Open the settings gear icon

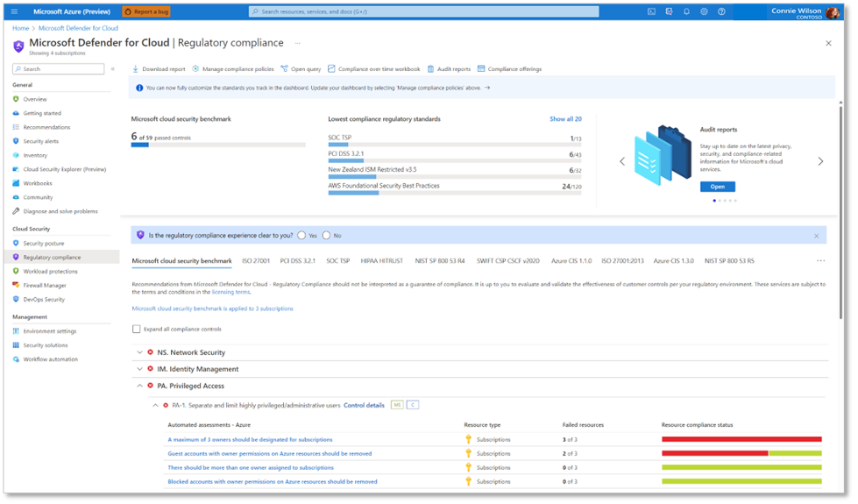(704, 12)
